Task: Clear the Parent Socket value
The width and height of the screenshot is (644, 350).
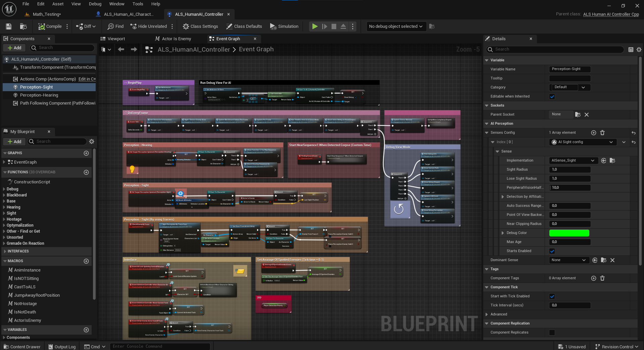Action: (x=587, y=115)
